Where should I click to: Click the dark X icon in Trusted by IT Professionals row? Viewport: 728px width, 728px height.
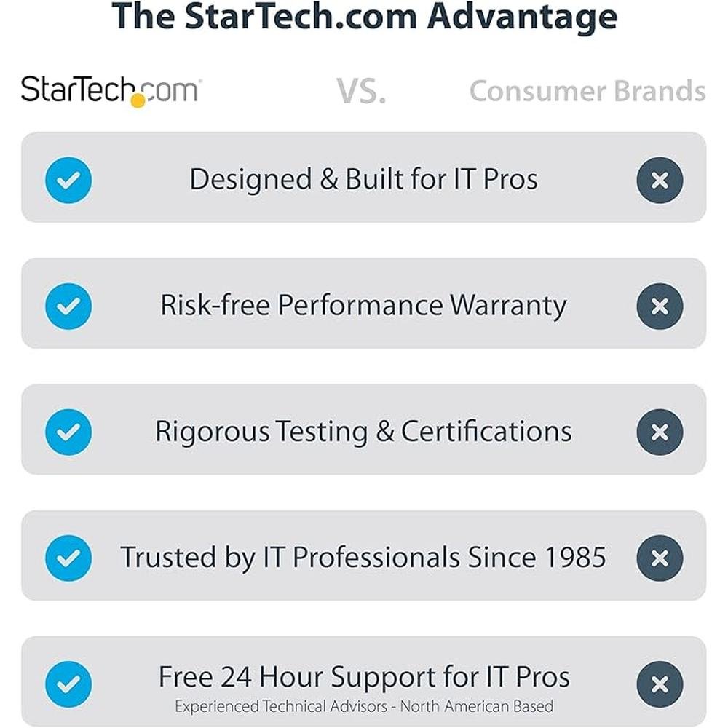coord(660,558)
